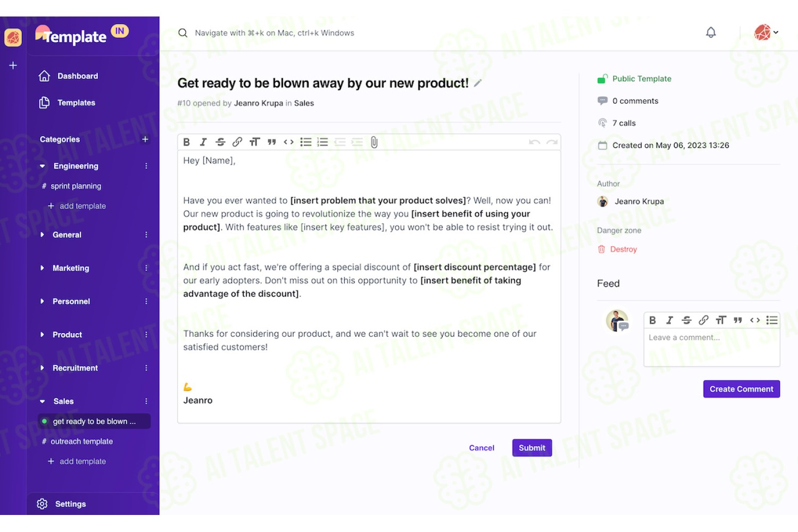Edit the template title with the pencil icon

click(x=478, y=83)
